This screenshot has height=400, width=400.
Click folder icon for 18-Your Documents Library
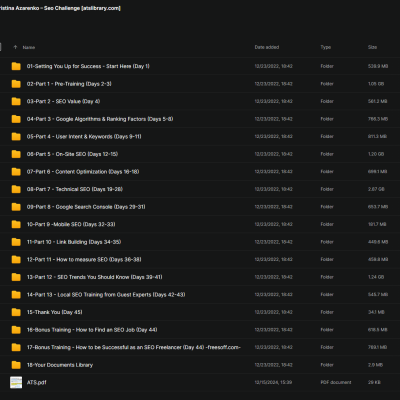pyautogui.click(x=16, y=365)
